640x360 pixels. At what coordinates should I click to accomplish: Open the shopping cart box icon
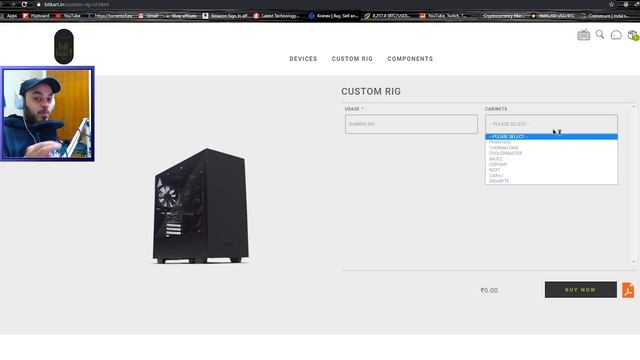(x=633, y=35)
